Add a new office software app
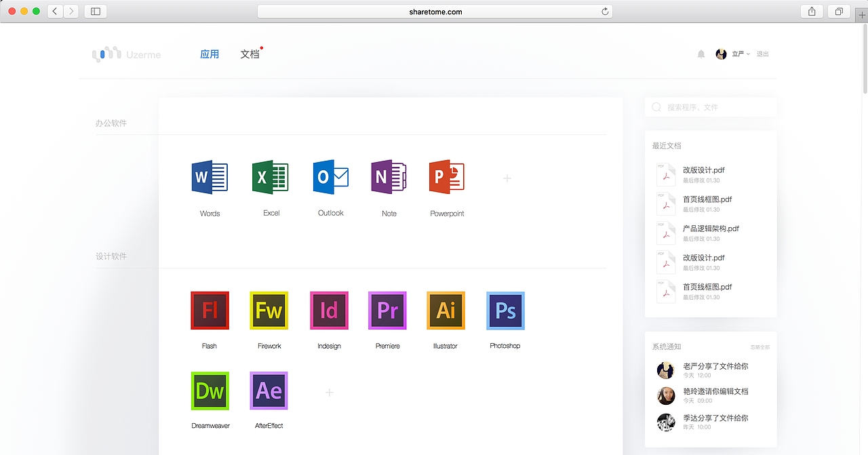868x455 pixels. [x=507, y=178]
